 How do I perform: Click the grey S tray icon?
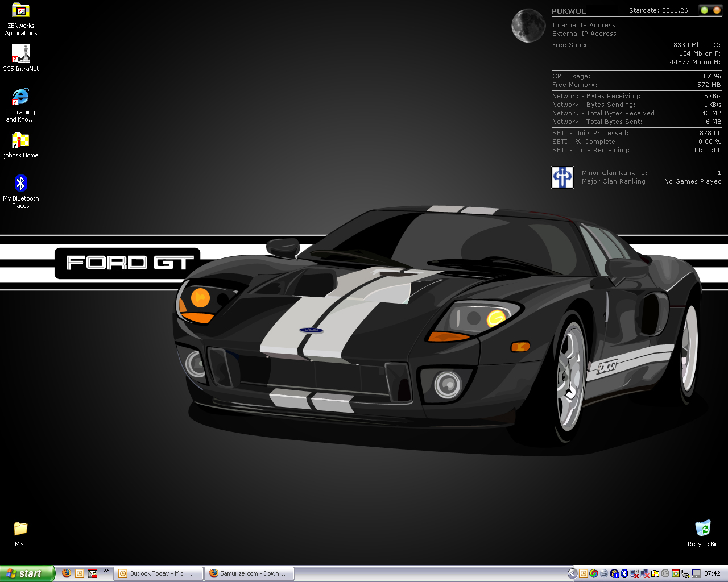click(604, 573)
